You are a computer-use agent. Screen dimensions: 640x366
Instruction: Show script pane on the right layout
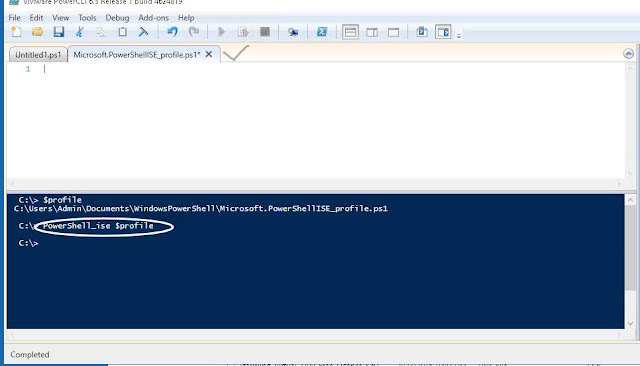click(x=372, y=32)
